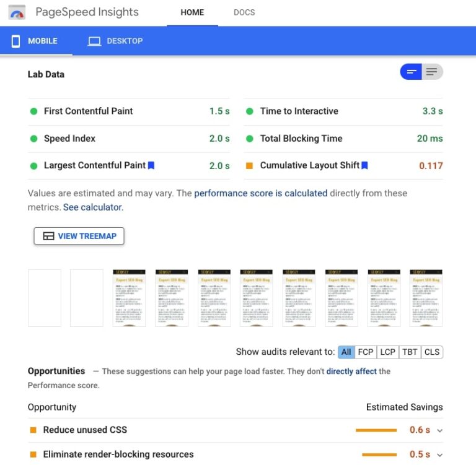Click the '3.3 s' interactive time value
The image size is (476, 465).
click(x=433, y=111)
